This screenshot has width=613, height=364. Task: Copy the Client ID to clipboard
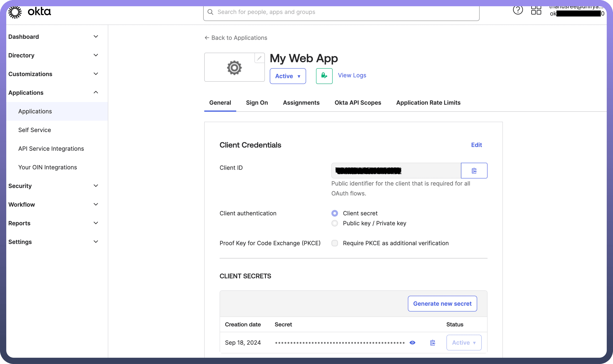[x=474, y=171]
